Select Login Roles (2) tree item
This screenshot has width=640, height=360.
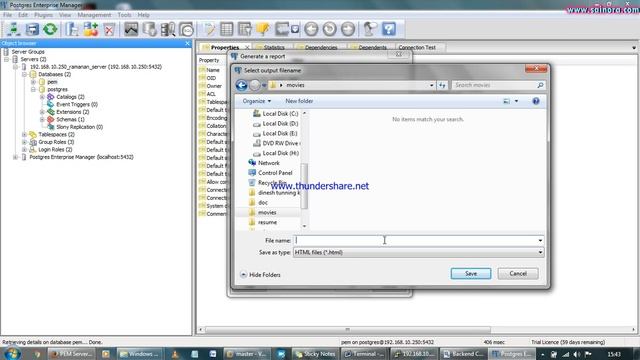coord(55,149)
